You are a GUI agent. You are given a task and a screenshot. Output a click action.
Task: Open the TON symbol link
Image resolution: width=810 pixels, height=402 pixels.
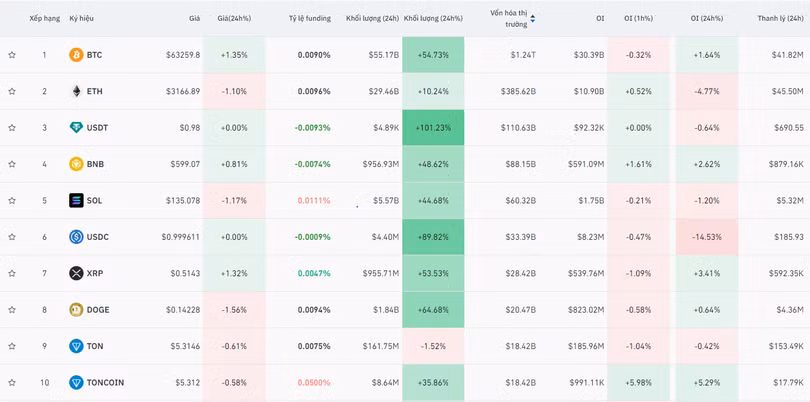coord(94,346)
